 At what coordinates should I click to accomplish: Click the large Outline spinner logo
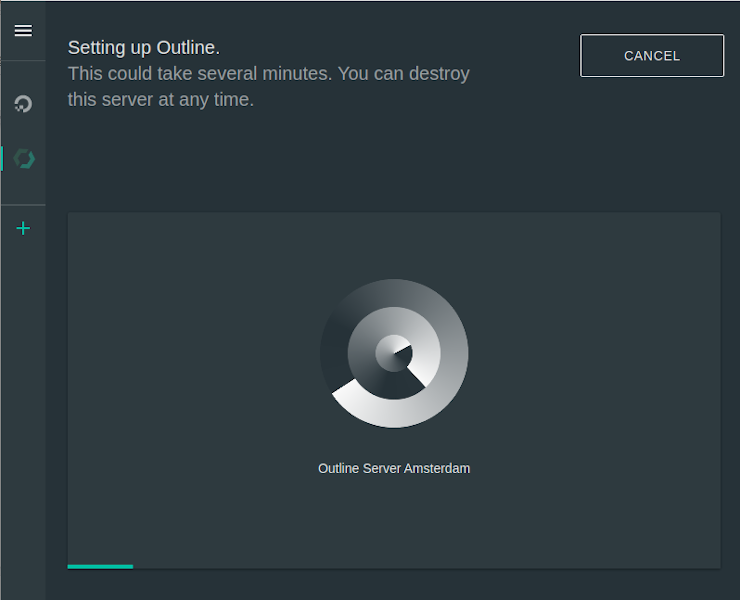point(394,354)
